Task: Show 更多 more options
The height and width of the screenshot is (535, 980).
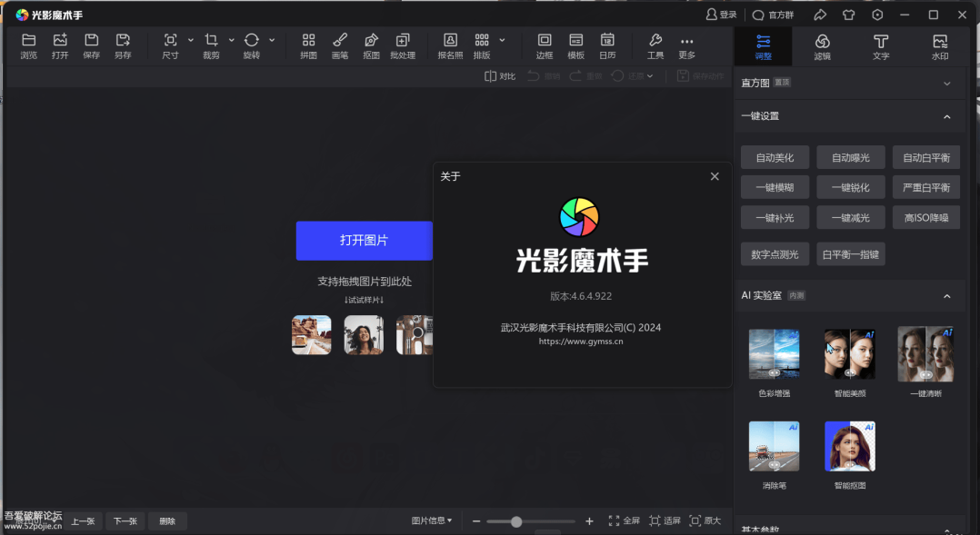Action: click(686, 46)
